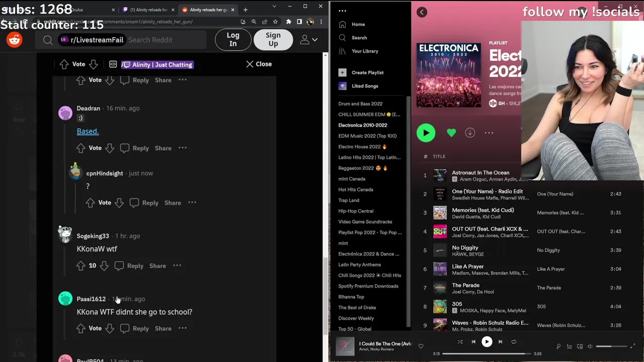This screenshot has width=644, height=362.
Task: Open Chrome three-dot menu
Action: click(x=321, y=22)
